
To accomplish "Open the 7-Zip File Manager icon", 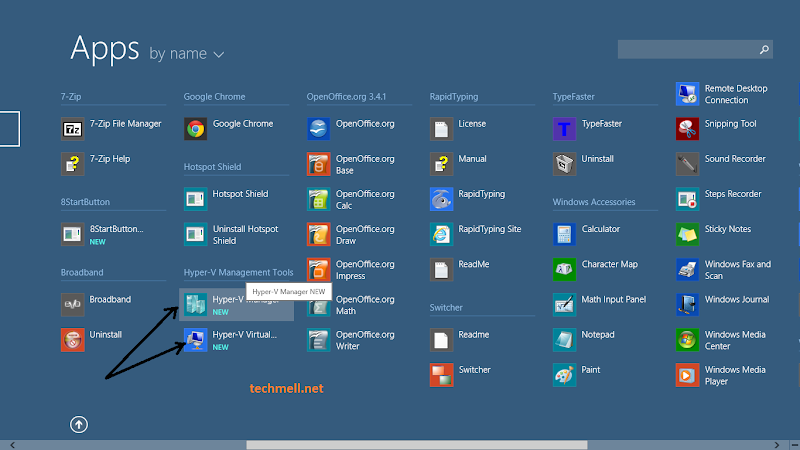I will tap(72, 129).
